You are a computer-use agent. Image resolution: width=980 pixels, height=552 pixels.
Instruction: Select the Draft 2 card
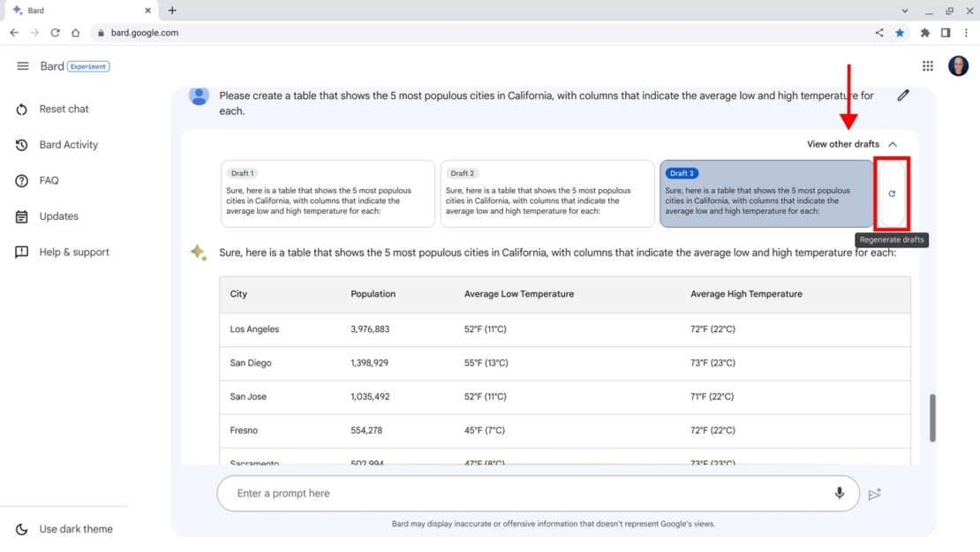pos(547,194)
